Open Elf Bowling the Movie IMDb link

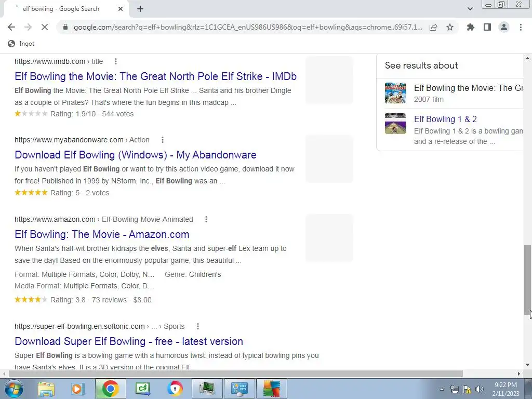[x=156, y=76]
